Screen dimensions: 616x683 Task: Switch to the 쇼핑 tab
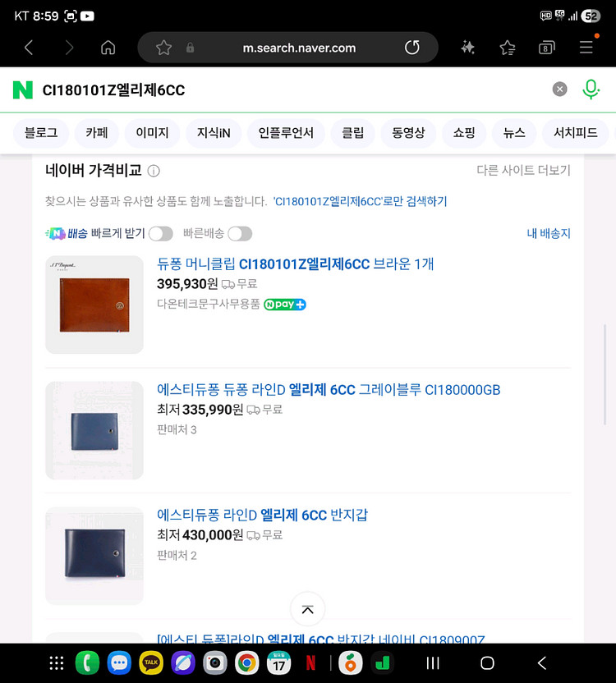[464, 133]
